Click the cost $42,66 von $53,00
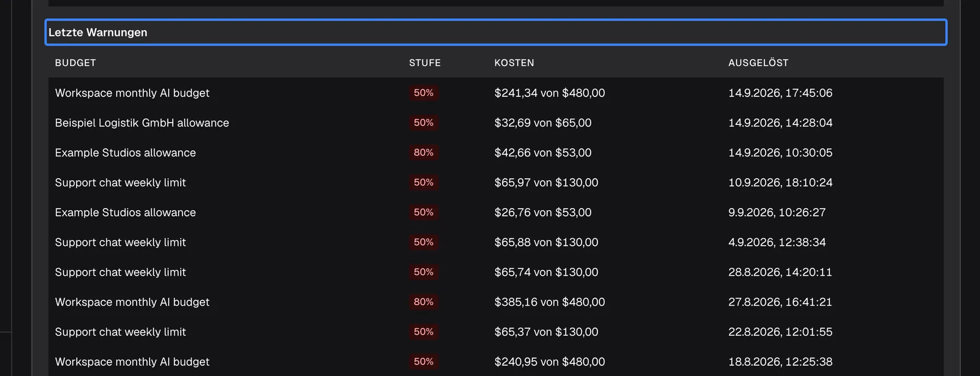This screenshot has height=376, width=980. tap(543, 153)
